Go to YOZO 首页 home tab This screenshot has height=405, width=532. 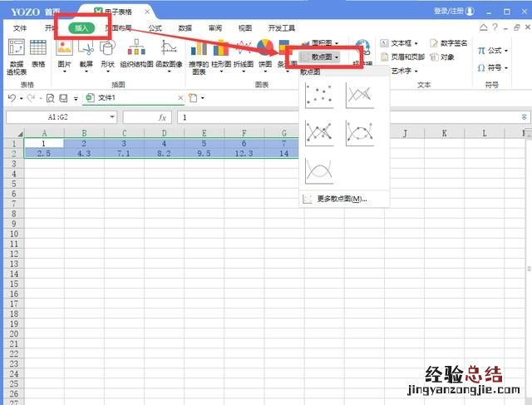coord(36,12)
